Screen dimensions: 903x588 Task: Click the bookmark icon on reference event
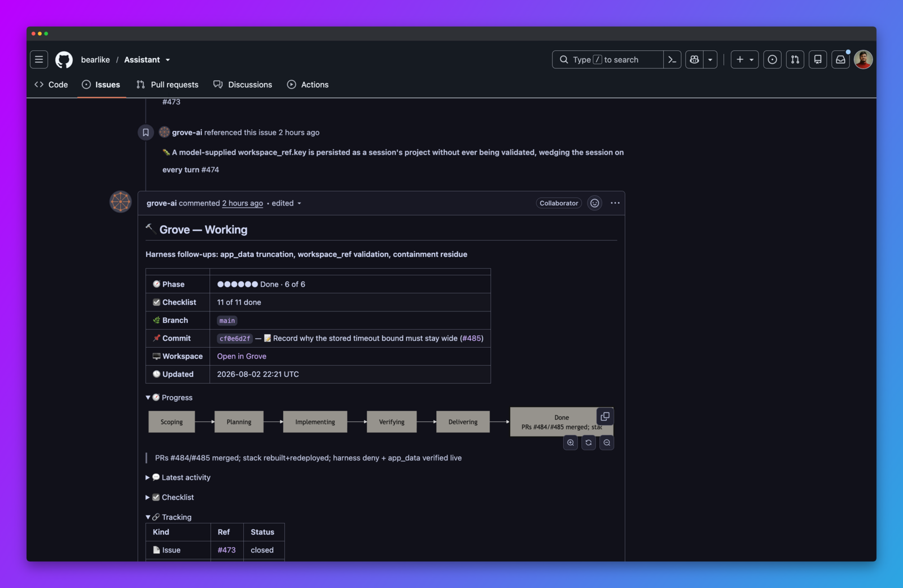pyautogui.click(x=146, y=133)
